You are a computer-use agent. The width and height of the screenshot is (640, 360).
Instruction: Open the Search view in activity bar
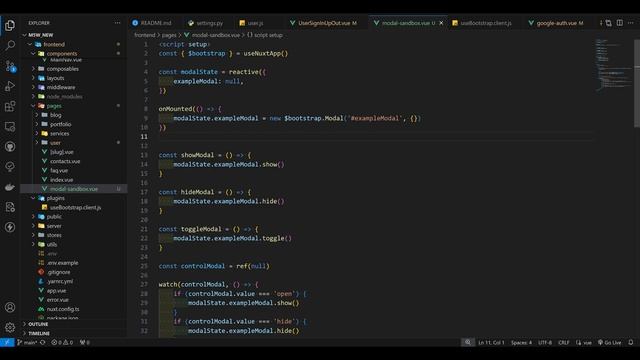pyautogui.click(x=10, y=45)
